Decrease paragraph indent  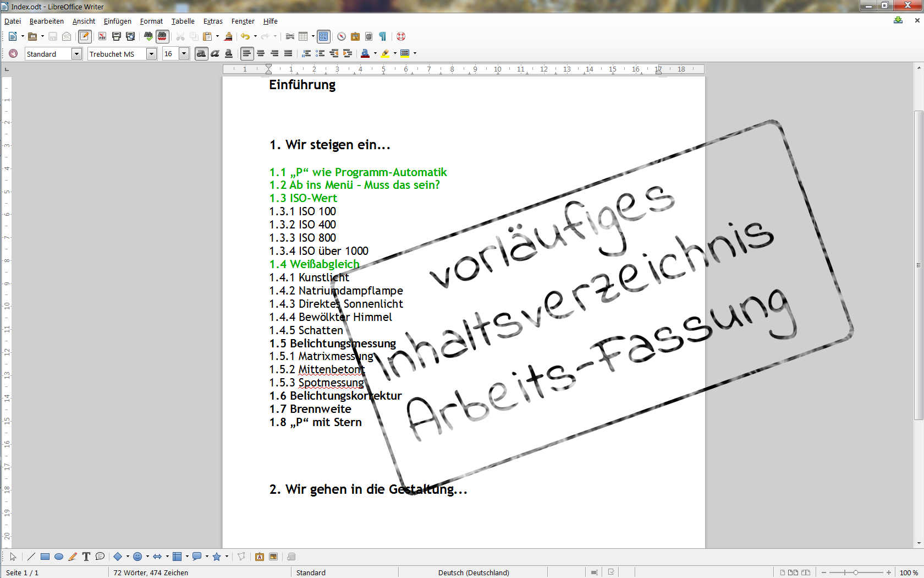click(334, 53)
